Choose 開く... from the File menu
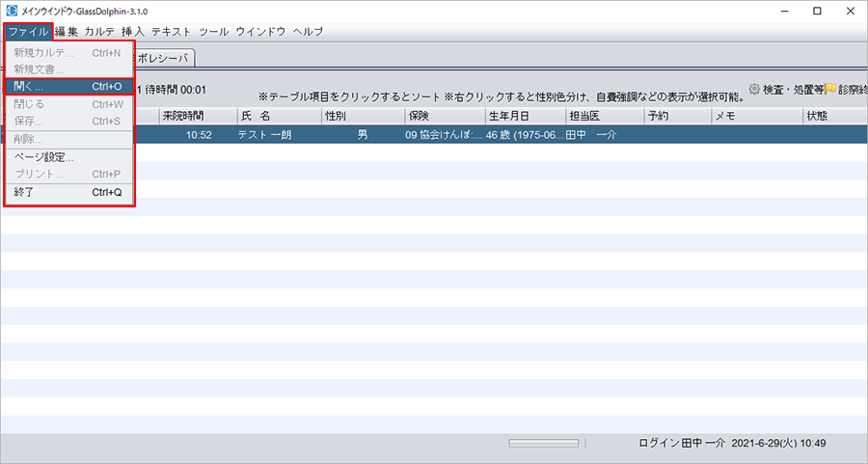 coord(69,87)
